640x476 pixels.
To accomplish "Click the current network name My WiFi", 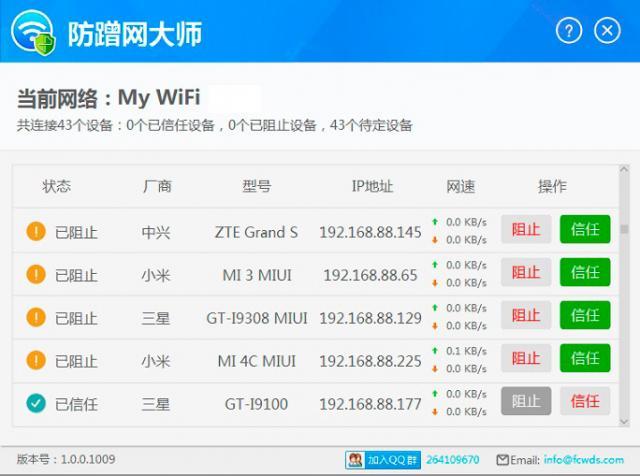I will pos(159,98).
